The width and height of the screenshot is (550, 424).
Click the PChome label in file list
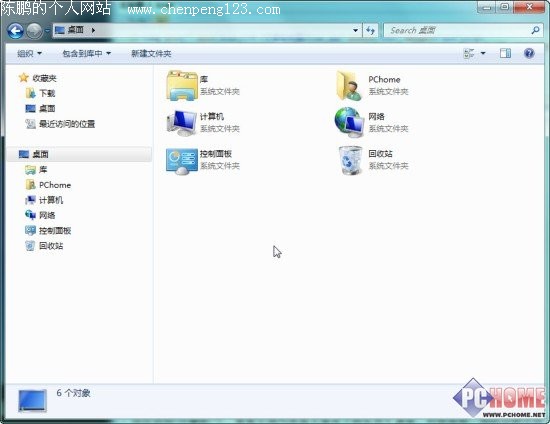pos(384,80)
